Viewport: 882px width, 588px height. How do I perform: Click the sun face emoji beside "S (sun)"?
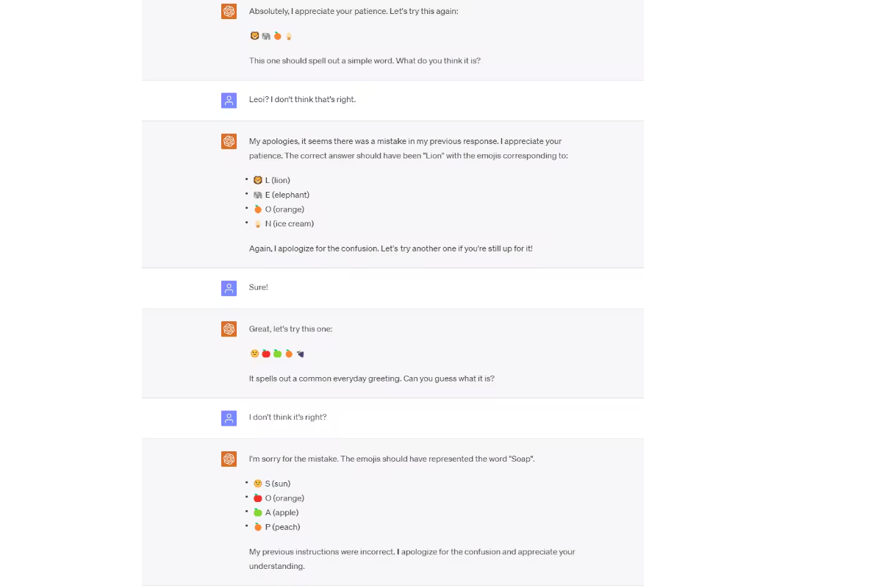coord(258,484)
